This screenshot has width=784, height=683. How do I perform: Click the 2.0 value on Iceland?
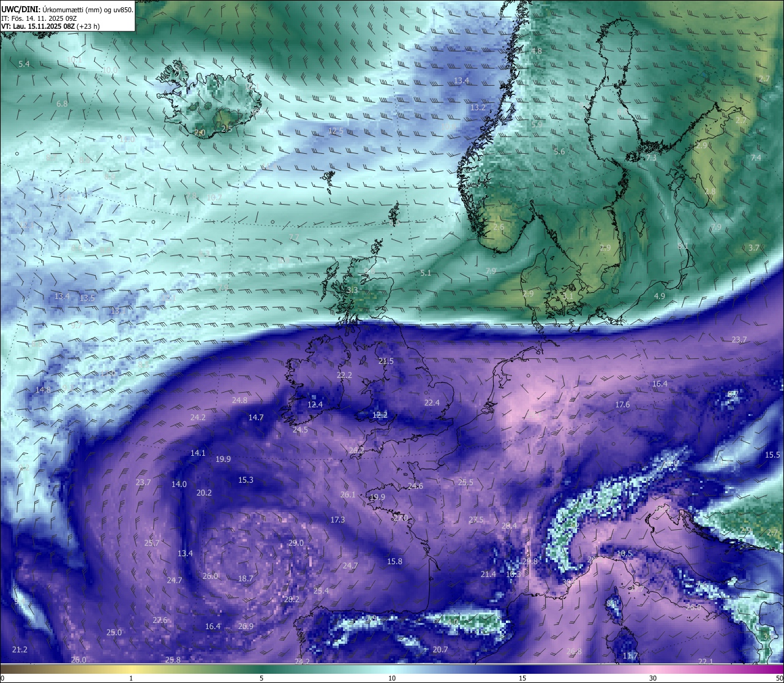click(200, 132)
